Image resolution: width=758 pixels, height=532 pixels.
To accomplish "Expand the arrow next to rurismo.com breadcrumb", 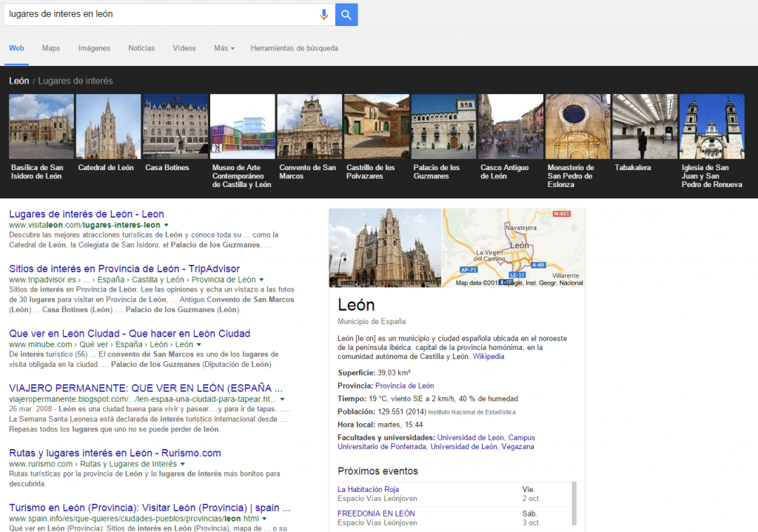I will (x=182, y=465).
